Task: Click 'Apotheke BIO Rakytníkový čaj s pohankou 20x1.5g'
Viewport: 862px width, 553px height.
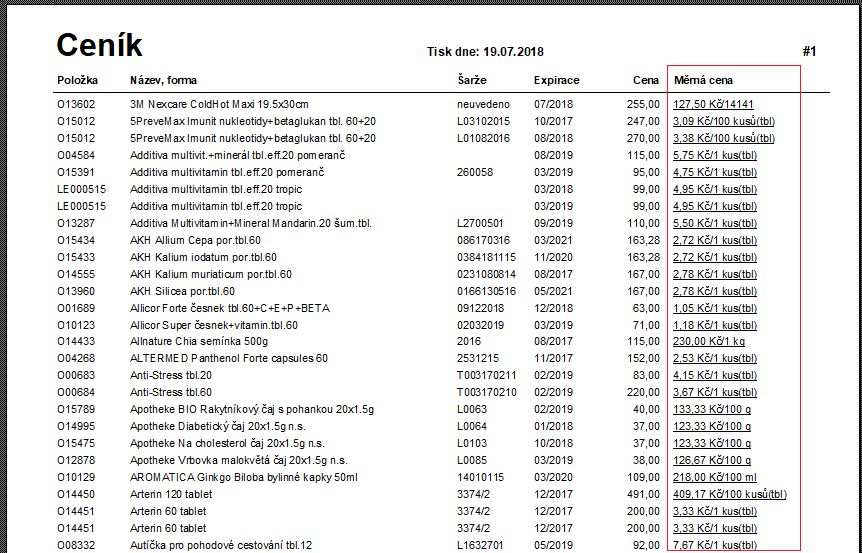Action: (x=252, y=410)
